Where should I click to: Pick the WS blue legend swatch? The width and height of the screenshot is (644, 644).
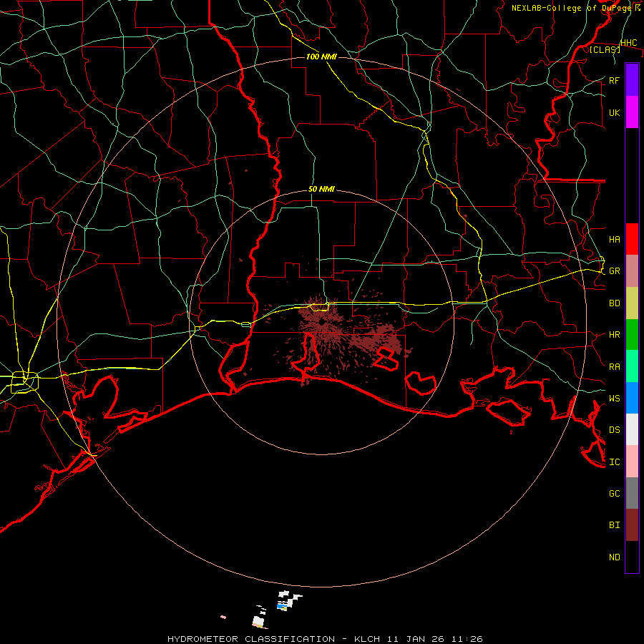pos(632,398)
